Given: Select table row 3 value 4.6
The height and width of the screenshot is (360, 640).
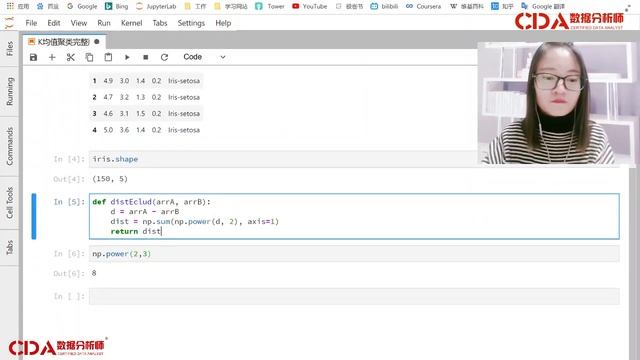Looking at the screenshot, I should 108,113.
